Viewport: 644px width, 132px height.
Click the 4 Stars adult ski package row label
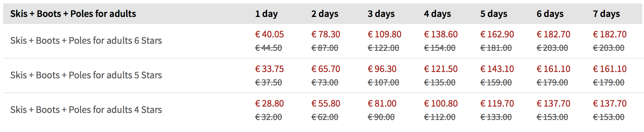86,110
